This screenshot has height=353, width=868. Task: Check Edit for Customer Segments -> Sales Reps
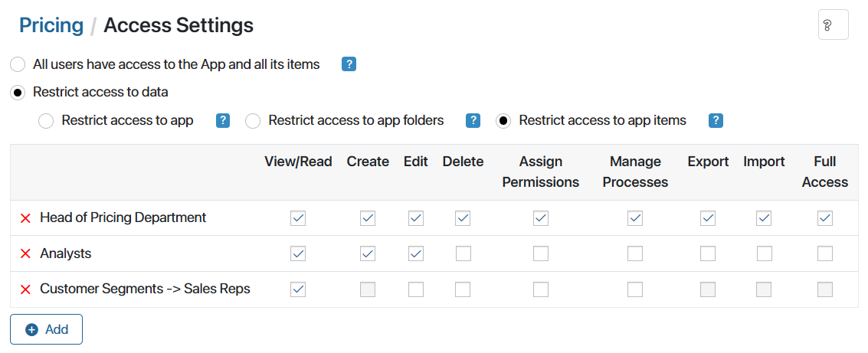click(416, 289)
